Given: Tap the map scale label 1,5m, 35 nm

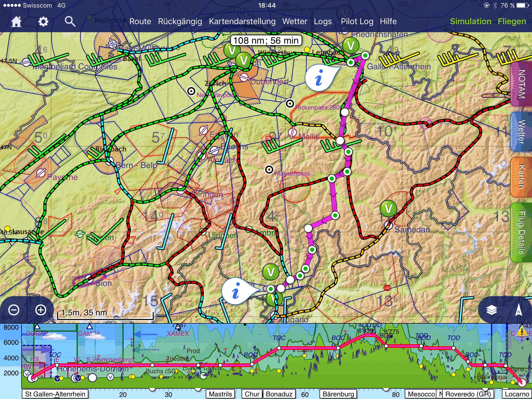Looking at the screenshot, I should (x=84, y=312).
